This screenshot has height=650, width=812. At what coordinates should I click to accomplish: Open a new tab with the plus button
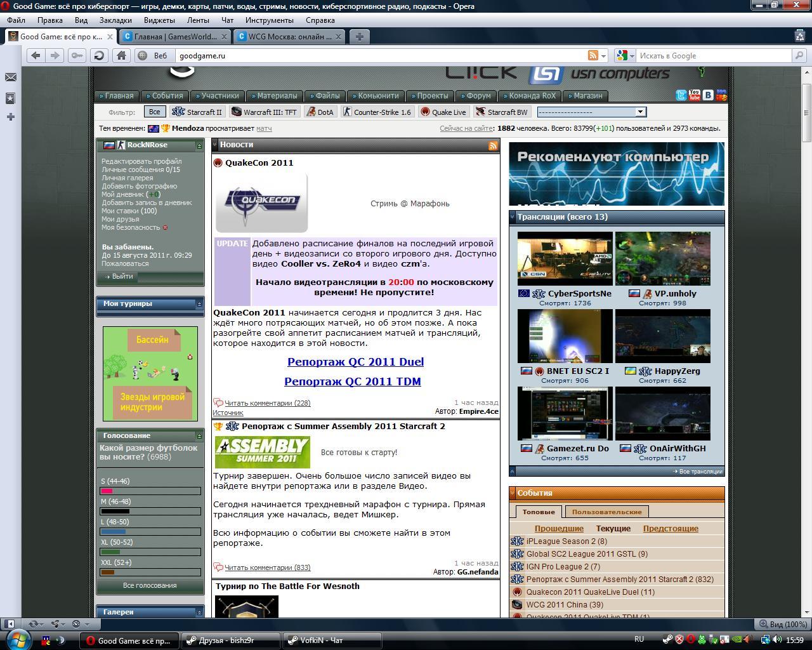click(x=359, y=37)
